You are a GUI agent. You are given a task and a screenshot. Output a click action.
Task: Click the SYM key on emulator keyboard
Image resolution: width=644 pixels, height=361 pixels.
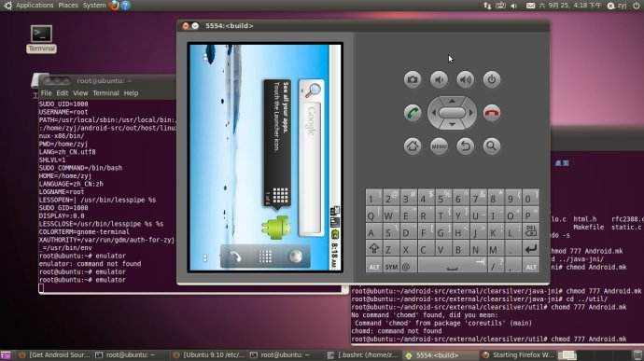point(391,266)
